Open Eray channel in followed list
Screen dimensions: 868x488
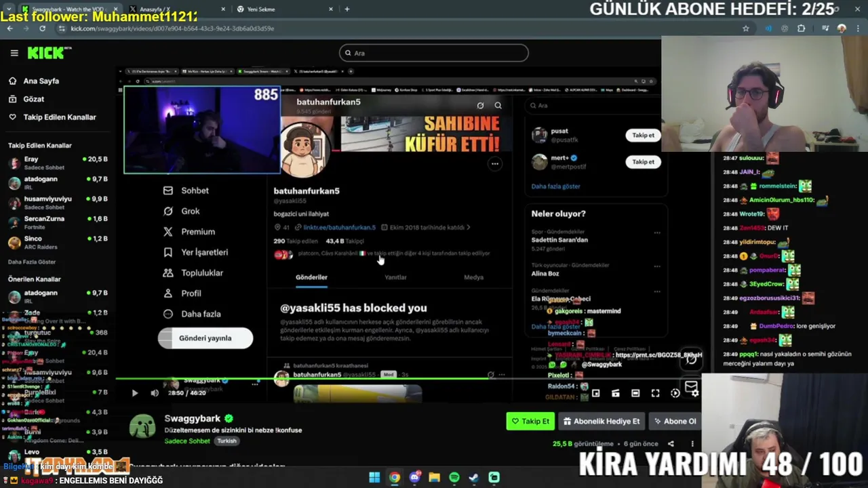pyautogui.click(x=58, y=162)
